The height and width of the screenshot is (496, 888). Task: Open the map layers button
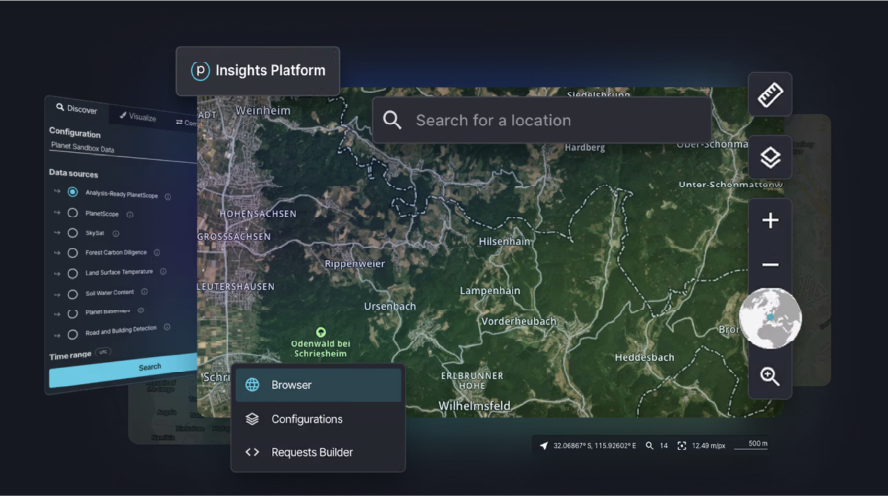point(770,157)
